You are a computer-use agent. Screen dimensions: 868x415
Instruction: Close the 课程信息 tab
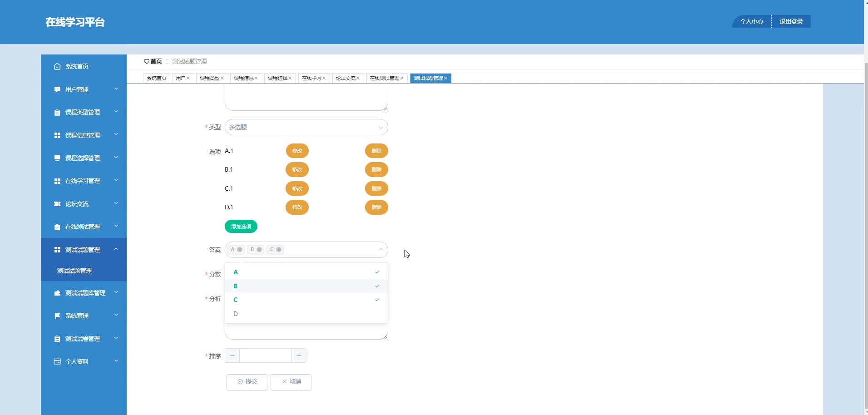pos(256,78)
